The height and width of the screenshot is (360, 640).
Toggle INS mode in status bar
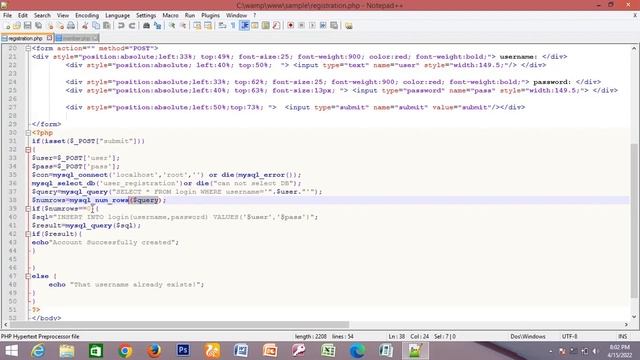pos(622,336)
